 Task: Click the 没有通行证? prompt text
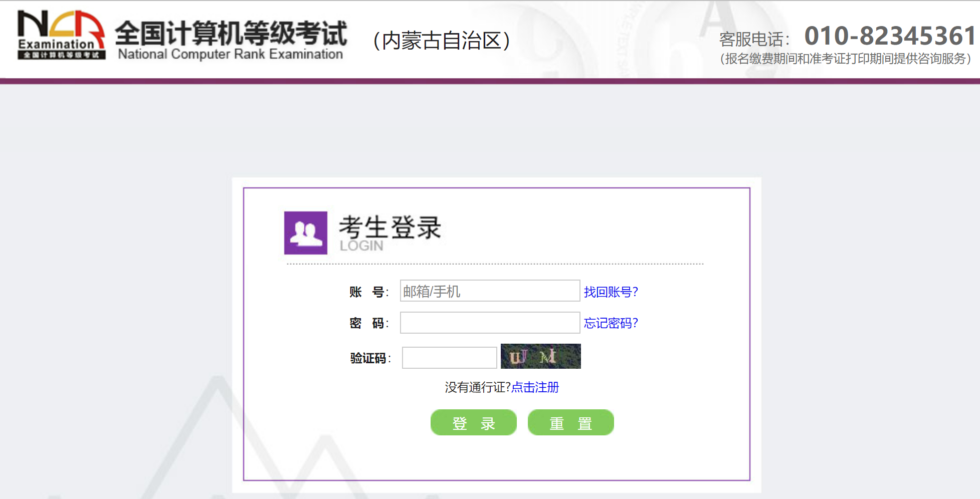[x=477, y=387]
